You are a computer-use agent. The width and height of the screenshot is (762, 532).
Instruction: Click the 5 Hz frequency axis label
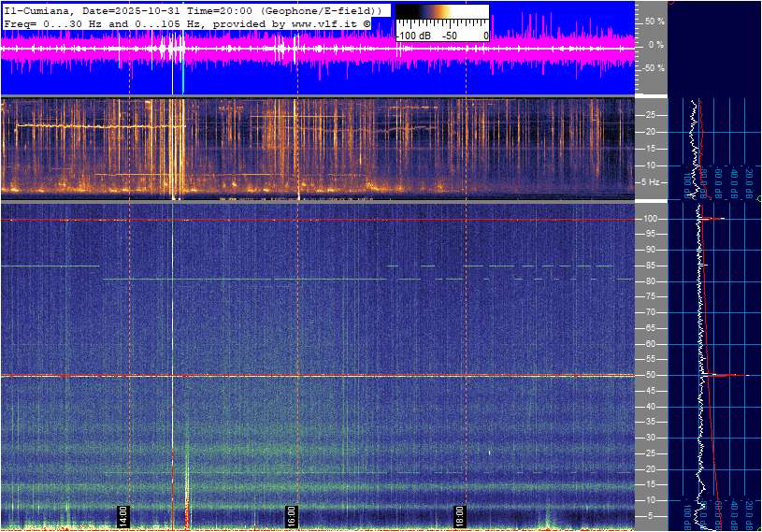coord(651,181)
